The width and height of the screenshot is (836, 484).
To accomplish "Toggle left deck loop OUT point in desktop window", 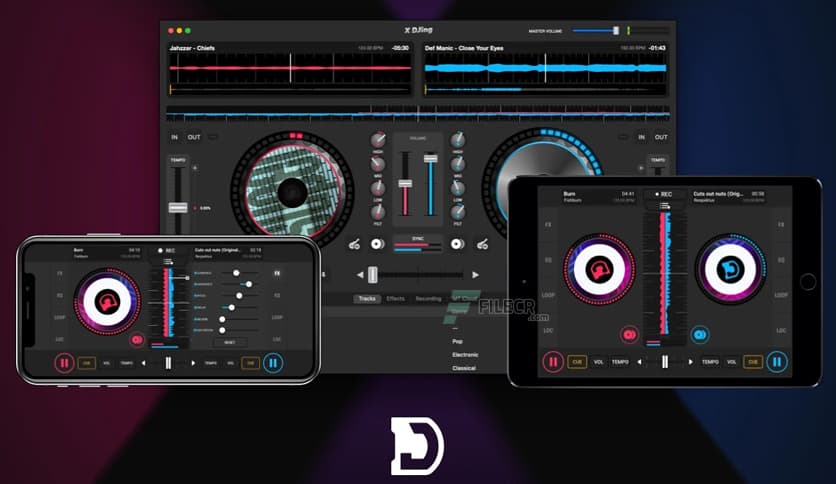I will coord(194,137).
